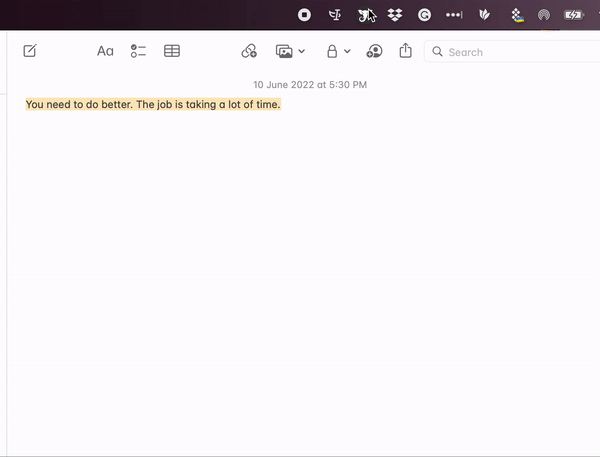Image resolution: width=600 pixels, height=457 pixels.
Task: Click the search magnifying glass icon
Action: [x=437, y=52]
